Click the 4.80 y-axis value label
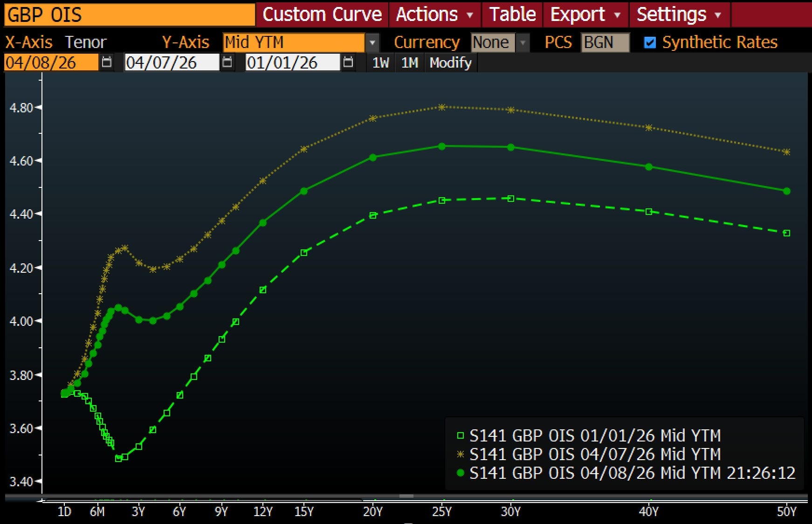Viewport: 812px width, 524px height. [x=21, y=108]
